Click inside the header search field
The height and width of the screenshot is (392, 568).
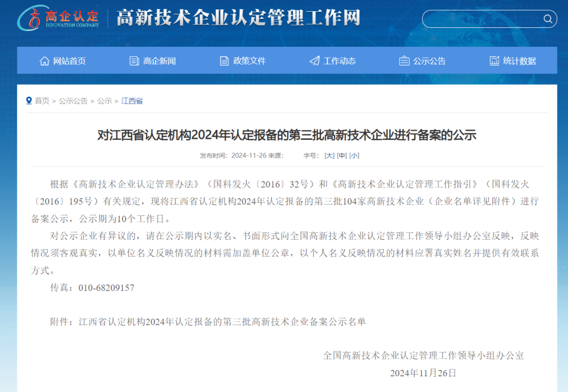click(x=483, y=19)
